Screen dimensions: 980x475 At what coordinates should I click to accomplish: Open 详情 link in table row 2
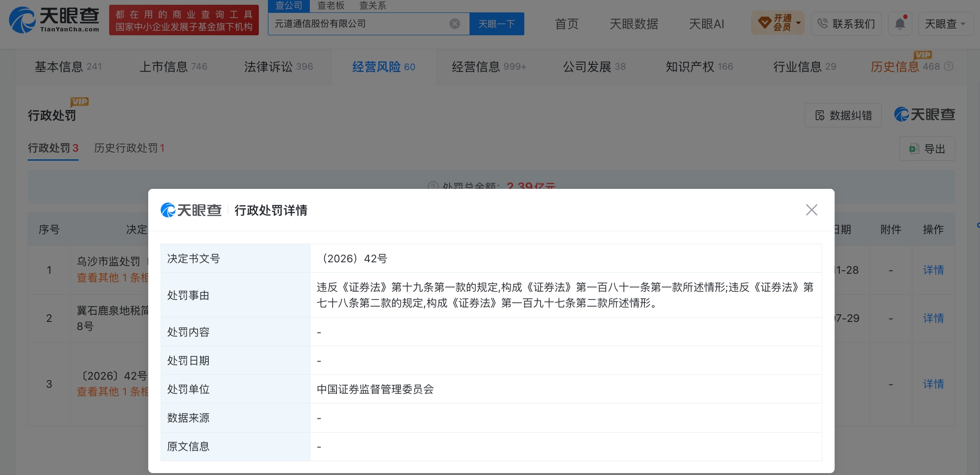933,318
